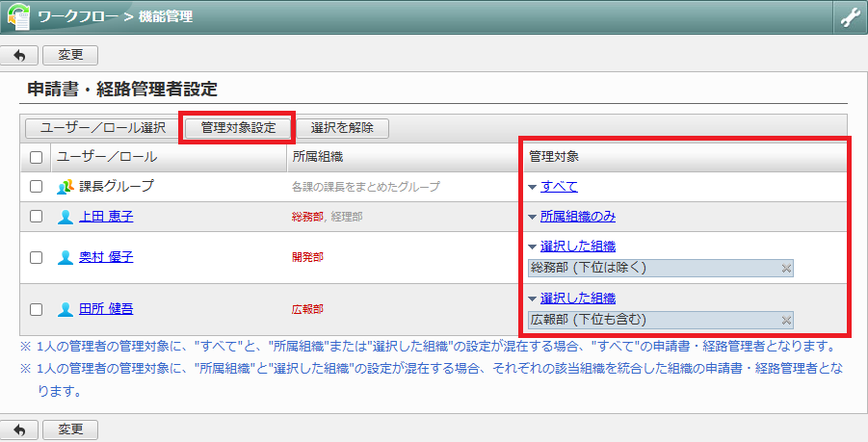
Task: Check the box for 課長グループ row
Action: (36, 187)
